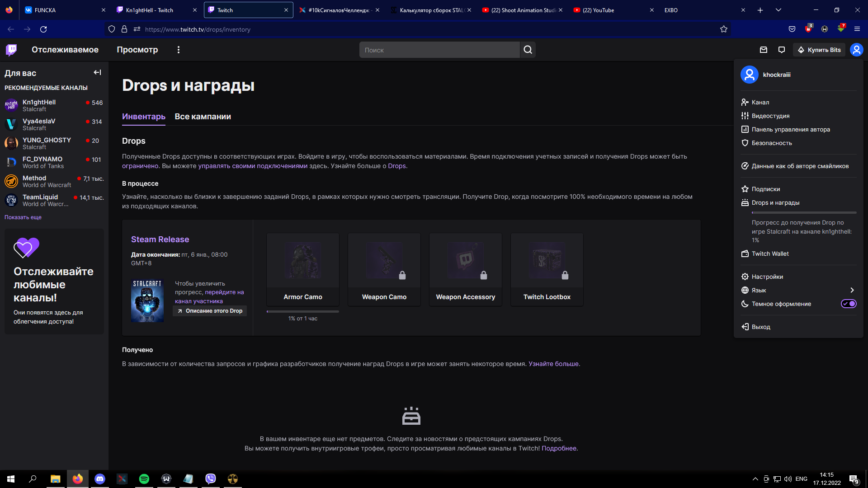
Task: Click the 'Поиск' search field
Action: point(439,50)
